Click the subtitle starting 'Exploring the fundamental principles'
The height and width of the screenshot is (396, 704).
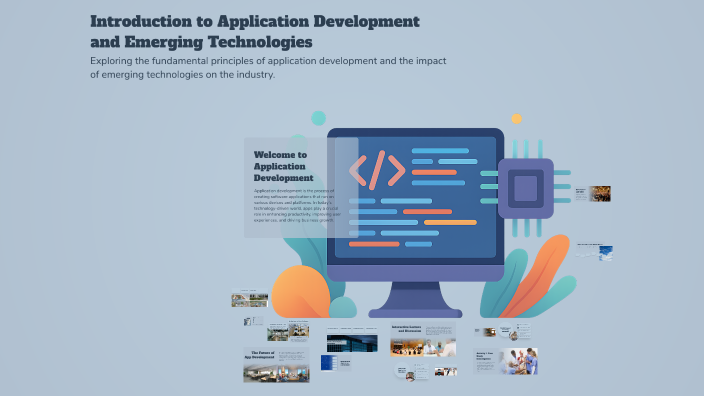pyautogui.click(x=268, y=67)
